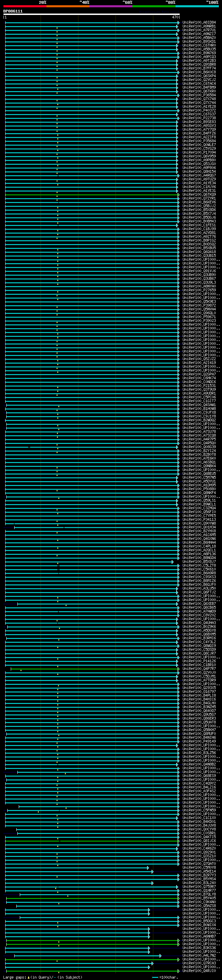
Task: Select the BP086111 query title
Action: 13,11
